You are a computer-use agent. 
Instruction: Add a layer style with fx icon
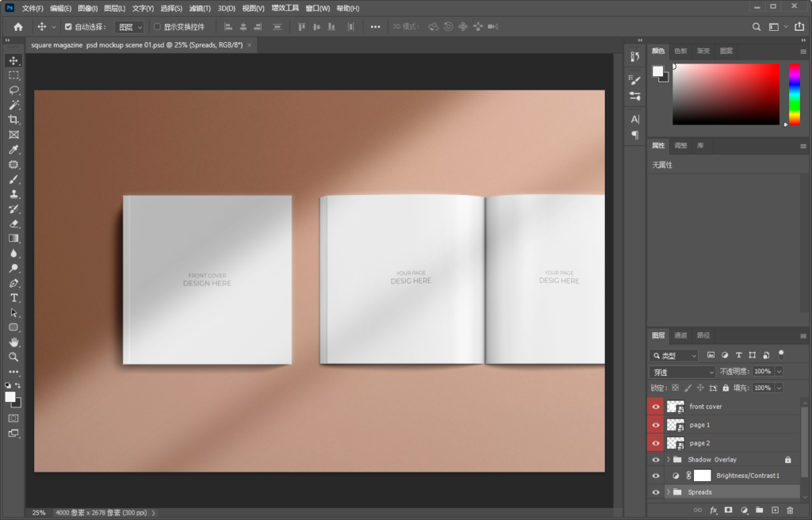[x=714, y=510]
